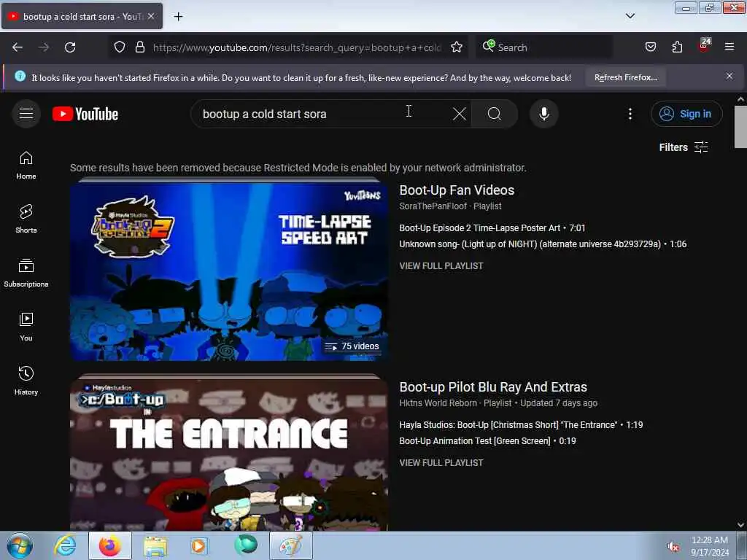This screenshot has width=747, height=560.
Task: Open History in the YouTube sidebar
Action: pyautogui.click(x=26, y=381)
